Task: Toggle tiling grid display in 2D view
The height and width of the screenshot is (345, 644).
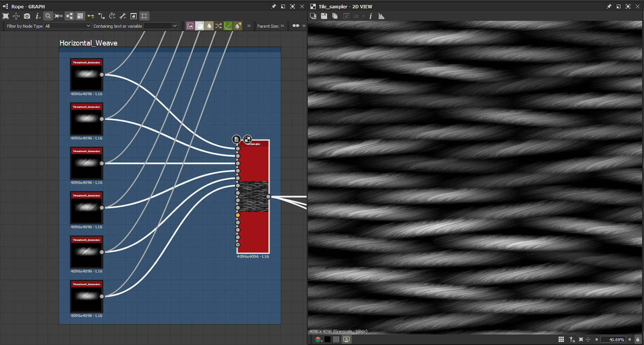Action: [561, 340]
